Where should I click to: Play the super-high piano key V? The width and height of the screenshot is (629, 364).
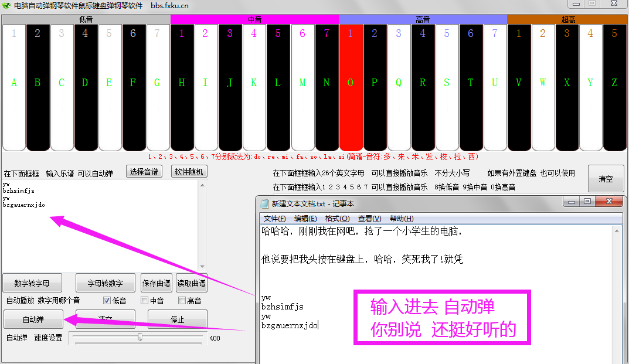pyautogui.click(x=519, y=87)
